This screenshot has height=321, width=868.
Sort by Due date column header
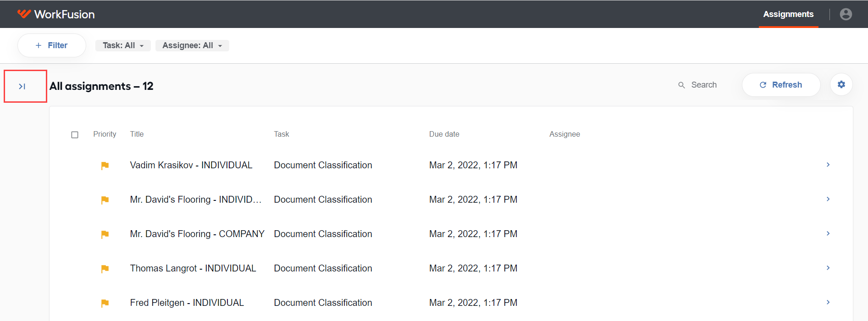click(444, 134)
